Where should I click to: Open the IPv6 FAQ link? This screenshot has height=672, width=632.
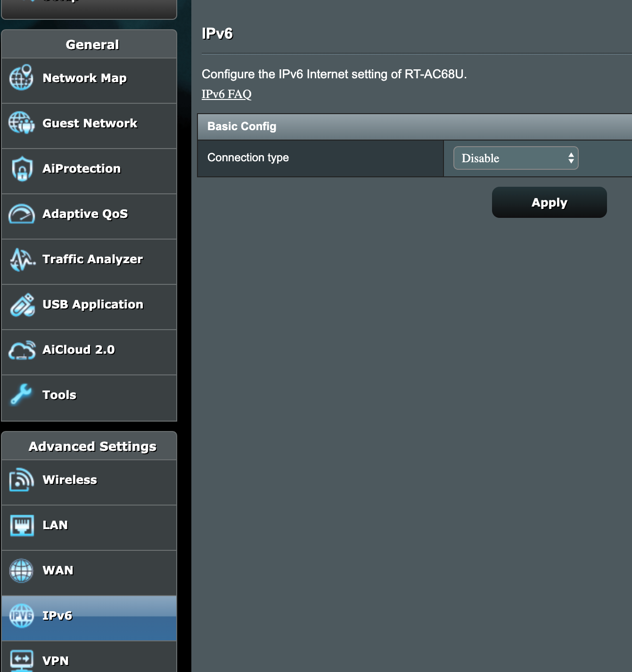coord(226,94)
